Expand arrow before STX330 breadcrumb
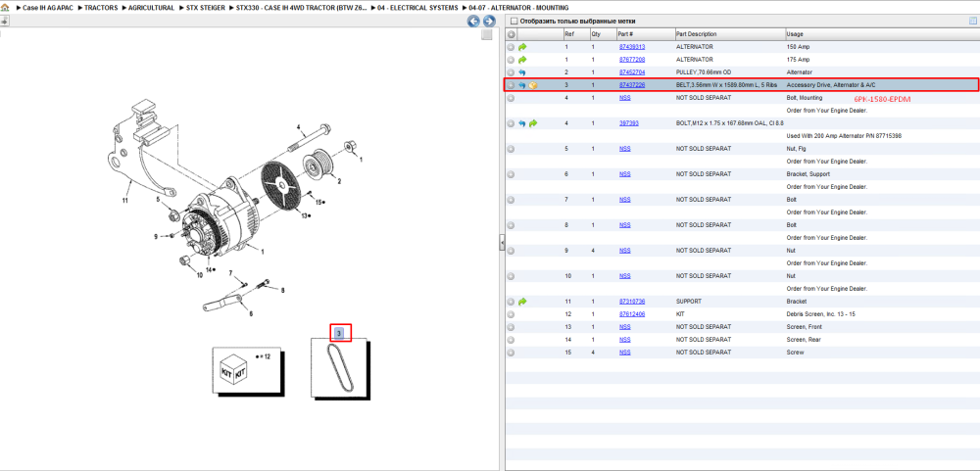980x471 pixels. pyautogui.click(x=232, y=8)
